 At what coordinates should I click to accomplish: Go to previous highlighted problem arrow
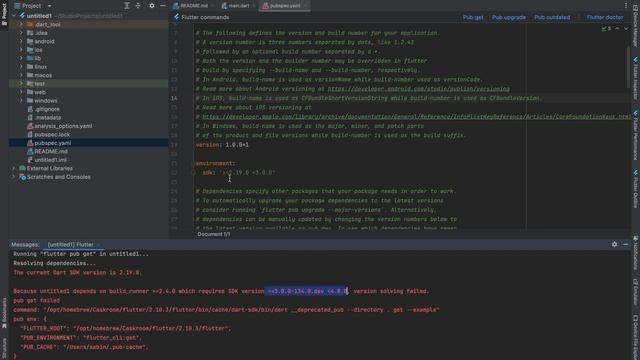click(617, 29)
